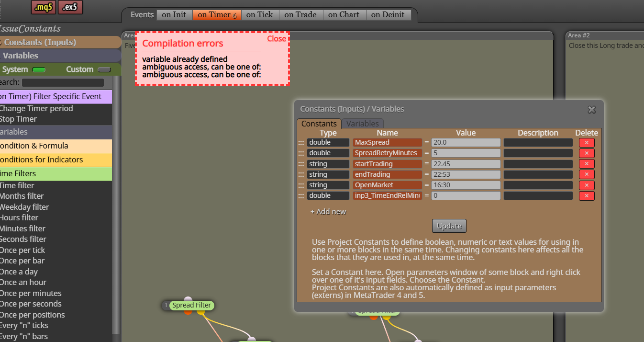Grab the drag handle of the startTrading row
This screenshot has height=342, width=644.
(x=301, y=164)
